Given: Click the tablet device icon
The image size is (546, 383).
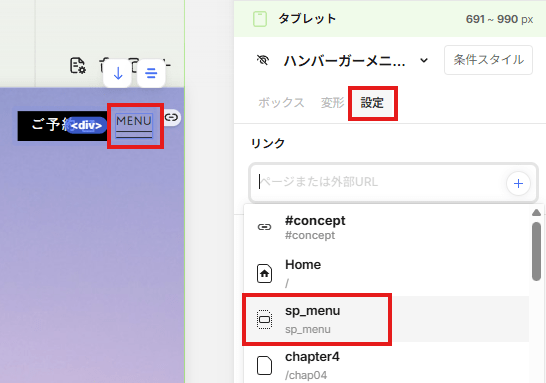Looking at the screenshot, I should (260, 19).
